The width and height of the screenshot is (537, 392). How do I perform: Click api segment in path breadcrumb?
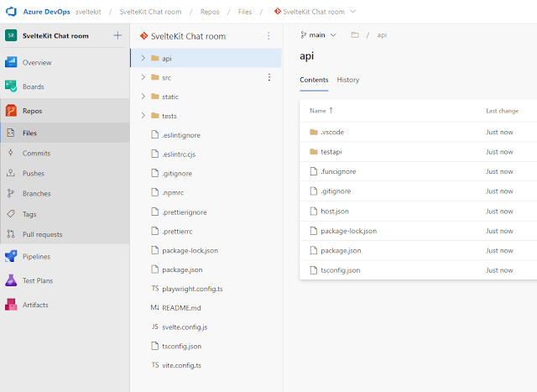point(382,35)
